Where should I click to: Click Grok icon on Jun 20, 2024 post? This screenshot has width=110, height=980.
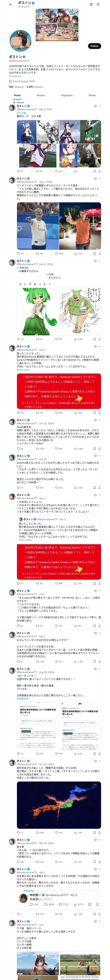[95, 420]
